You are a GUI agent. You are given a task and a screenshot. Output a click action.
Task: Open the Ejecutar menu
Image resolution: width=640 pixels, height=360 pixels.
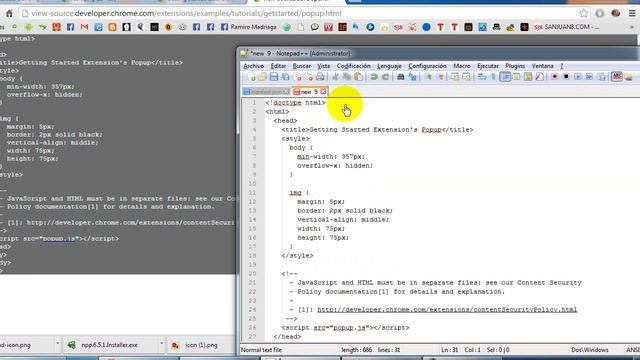(x=488, y=66)
